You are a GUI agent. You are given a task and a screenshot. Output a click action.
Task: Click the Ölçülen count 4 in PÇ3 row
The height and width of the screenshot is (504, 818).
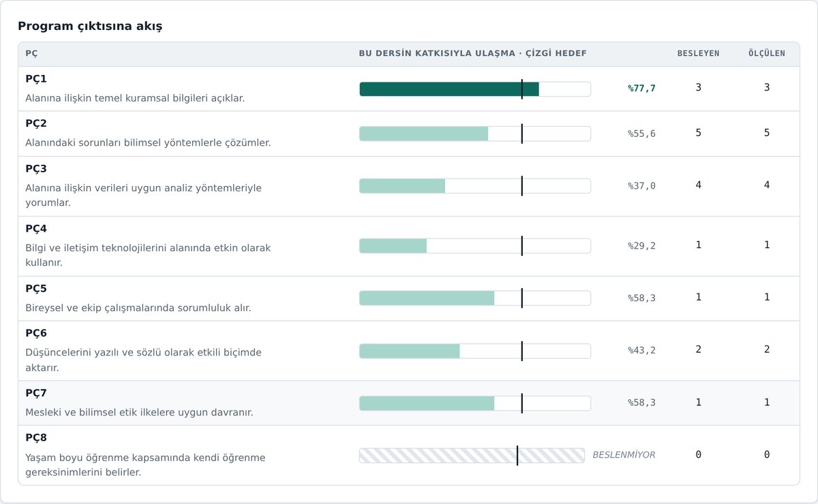(767, 185)
